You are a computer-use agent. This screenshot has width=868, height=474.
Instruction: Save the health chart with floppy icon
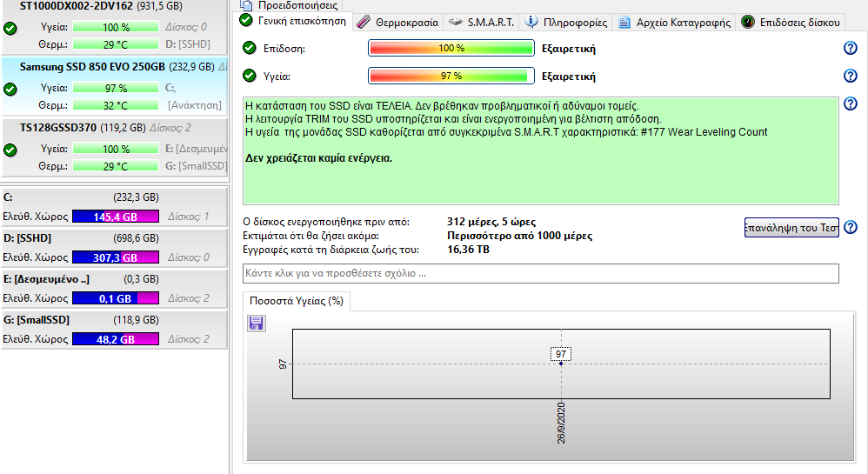coord(256,323)
